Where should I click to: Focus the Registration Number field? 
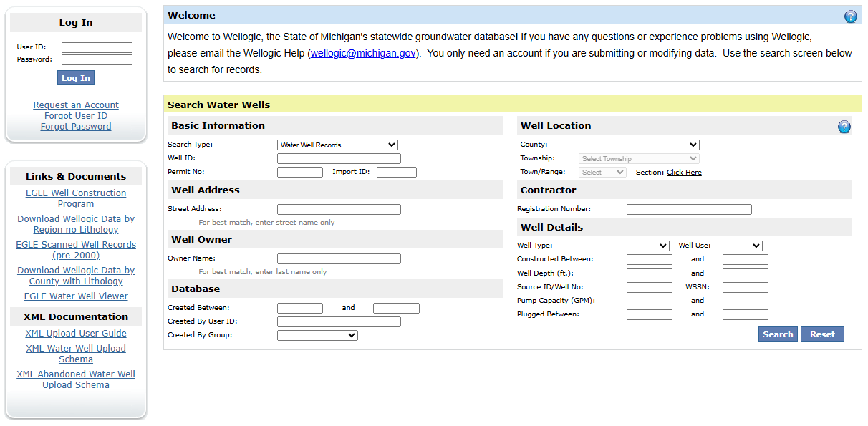pos(689,210)
